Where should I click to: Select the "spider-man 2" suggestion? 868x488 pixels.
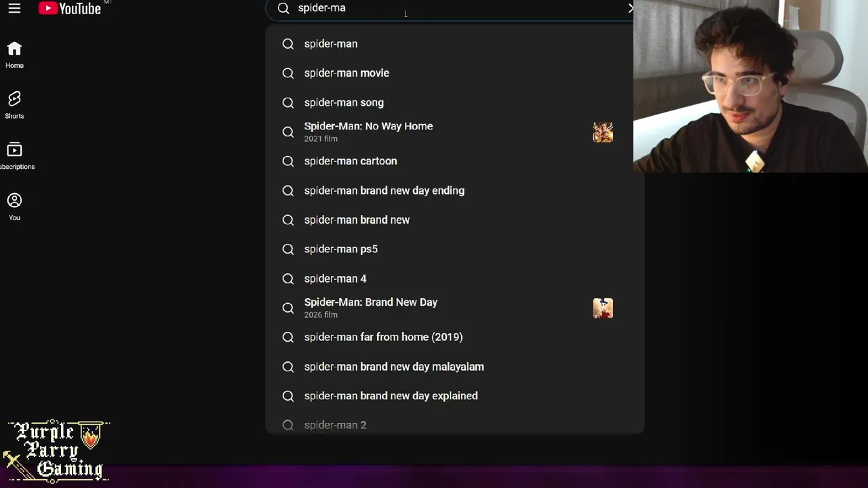coord(454,422)
